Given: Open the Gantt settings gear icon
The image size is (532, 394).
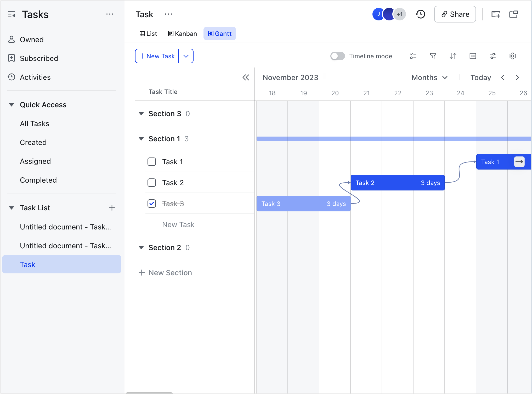Looking at the screenshot, I should (513, 56).
